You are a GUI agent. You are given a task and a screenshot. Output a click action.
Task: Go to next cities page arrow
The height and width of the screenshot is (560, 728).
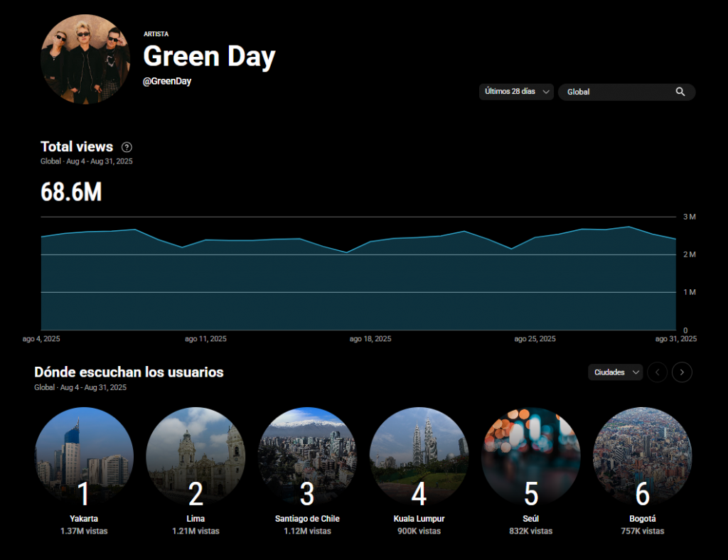pyautogui.click(x=682, y=372)
